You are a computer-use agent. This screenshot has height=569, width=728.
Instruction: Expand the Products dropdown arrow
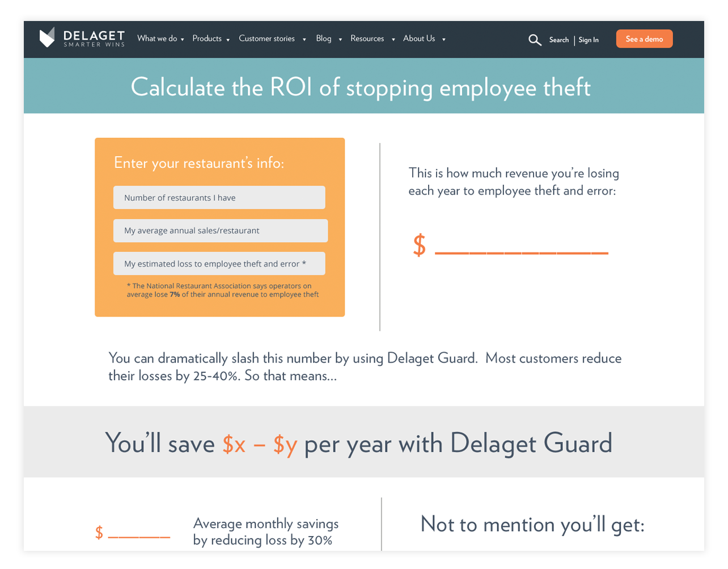(228, 40)
